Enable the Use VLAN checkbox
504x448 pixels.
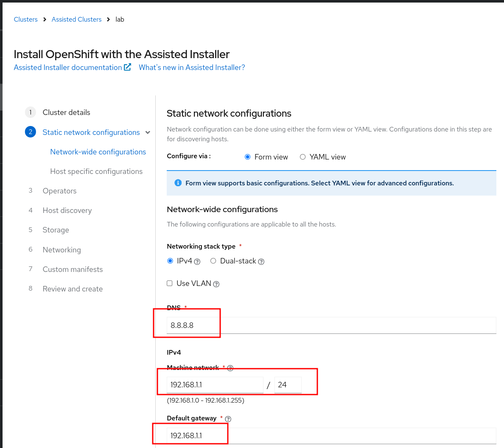tap(169, 283)
